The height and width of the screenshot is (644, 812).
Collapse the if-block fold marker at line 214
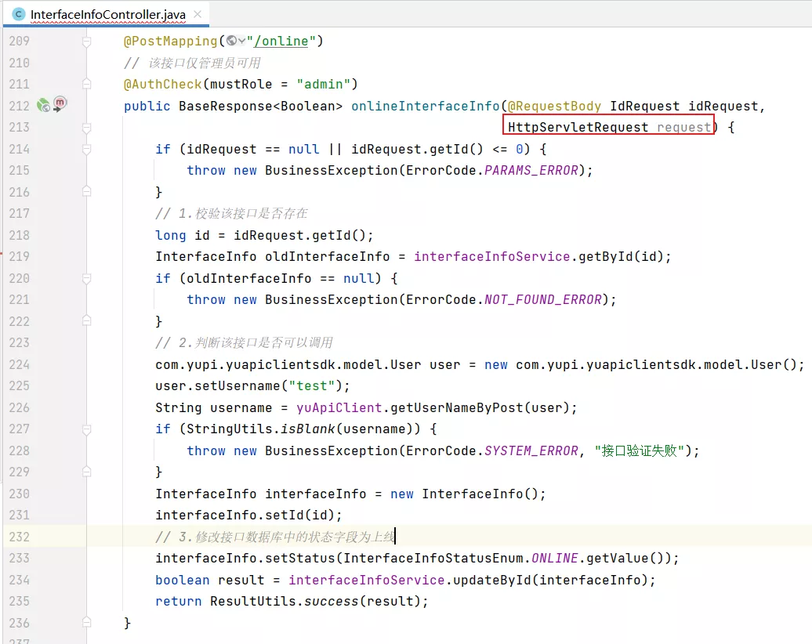(87, 149)
